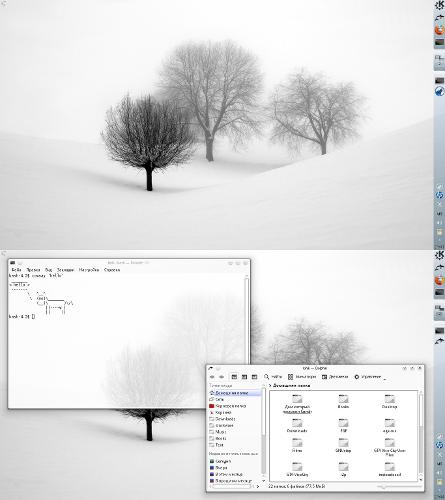The image size is (445, 500).
Task: Click the virtual desktop pager in lower desktop panel
Action: [x=439, y=312]
